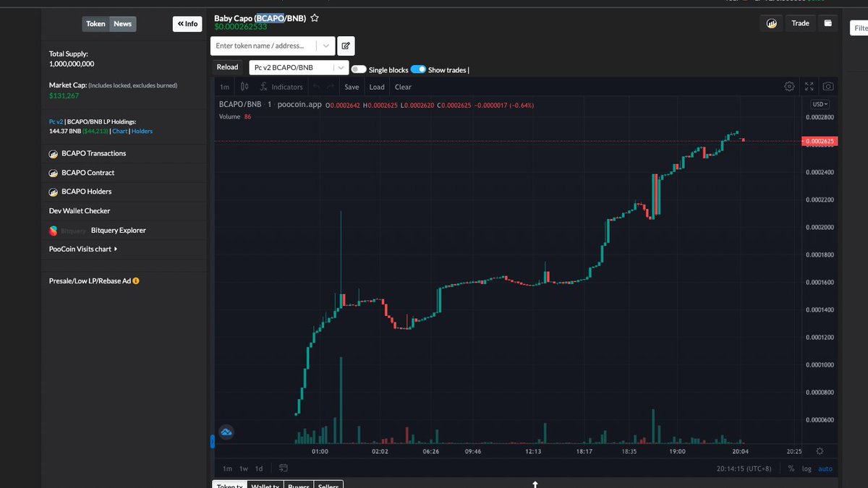Open the LP Holders link
Screen dimensions: 868x488
pyautogui.click(x=142, y=132)
